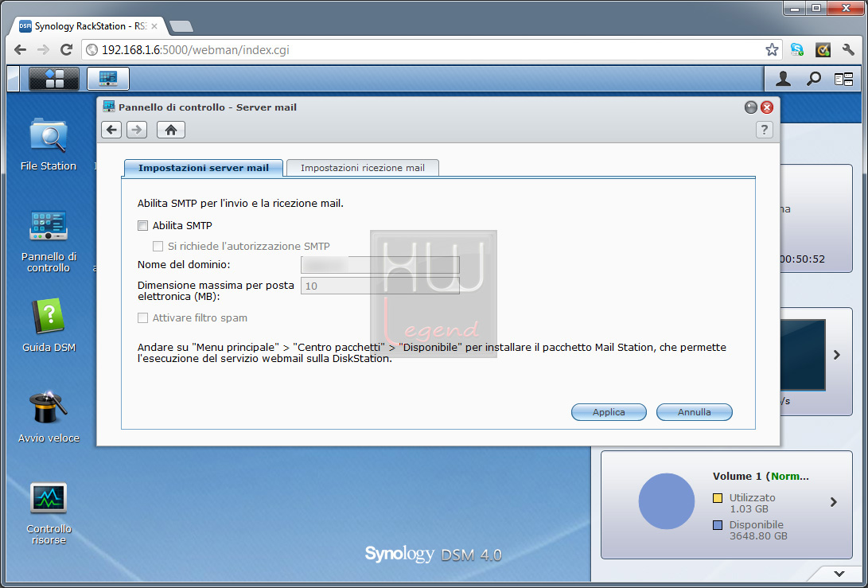Click the Applica button
Image resolution: width=868 pixels, height=588 pixels.
[609, 412]
